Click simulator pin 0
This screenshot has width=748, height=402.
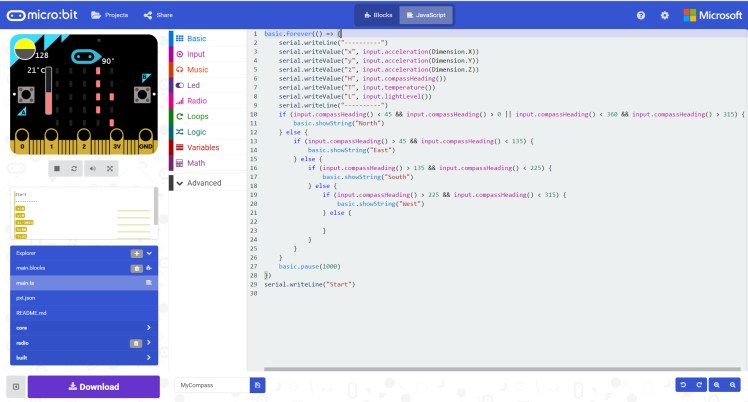click(x=22, y=142)
